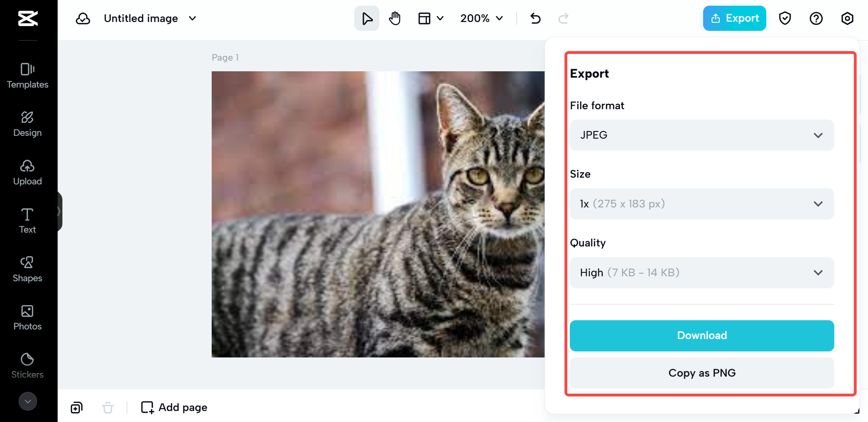Viewport: 868px width, 422px height.
Task: Open the File format JPEG dropdown
Action: pyautogui.click(x=702, y=135)
